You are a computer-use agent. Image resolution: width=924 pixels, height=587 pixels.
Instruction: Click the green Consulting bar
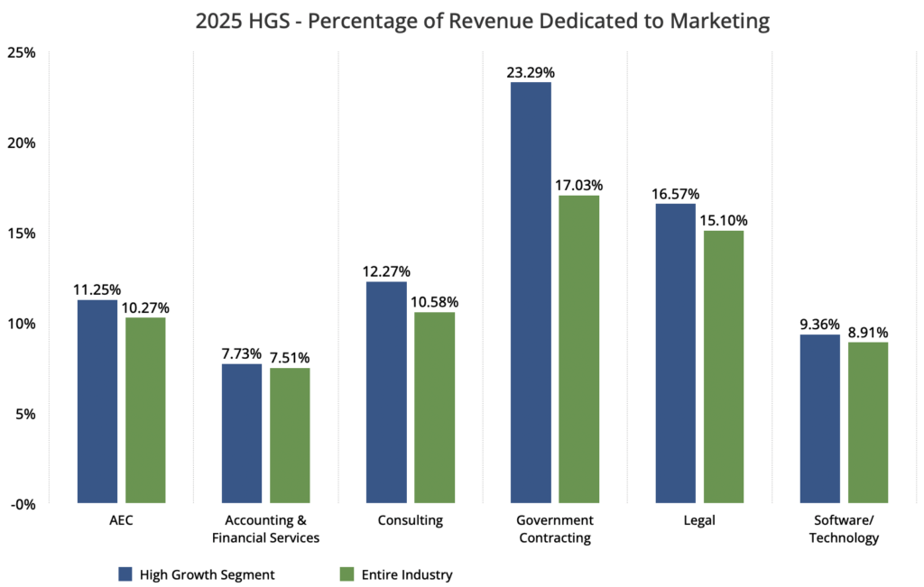434,407
